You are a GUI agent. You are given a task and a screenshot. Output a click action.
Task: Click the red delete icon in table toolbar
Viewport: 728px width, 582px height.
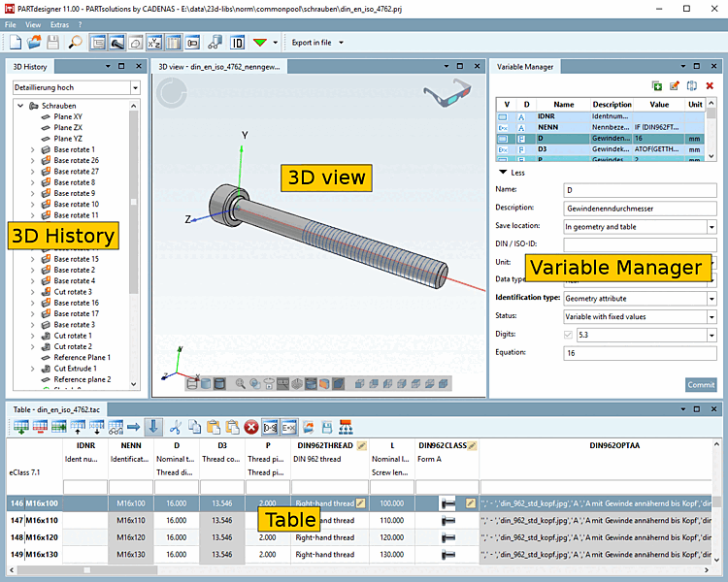click(x=250, y=427)
